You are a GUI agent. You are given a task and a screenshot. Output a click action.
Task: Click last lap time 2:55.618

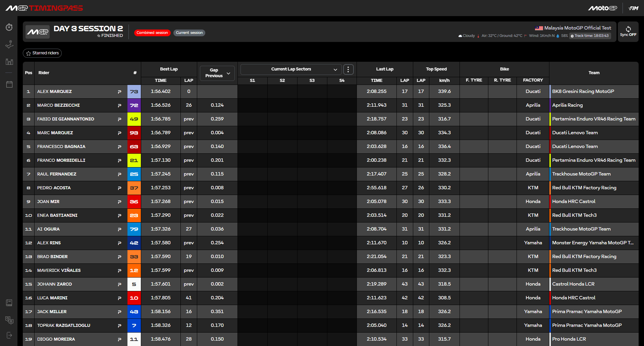[377, 188]
